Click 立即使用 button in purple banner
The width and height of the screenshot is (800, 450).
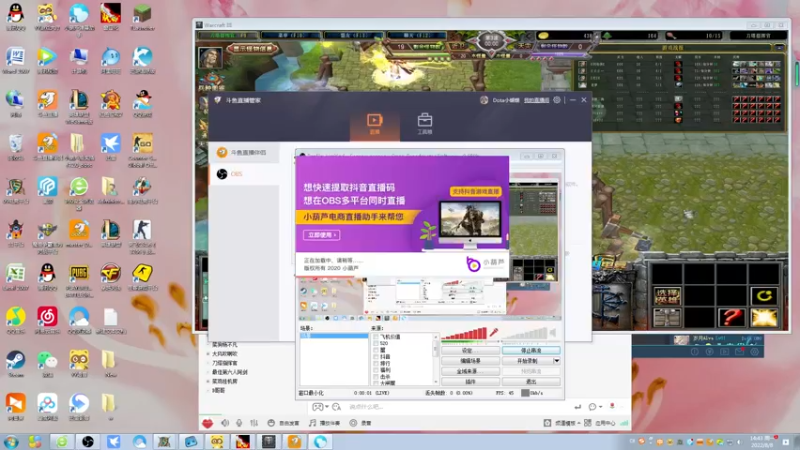pyautogui.click(x=321, y=235)
